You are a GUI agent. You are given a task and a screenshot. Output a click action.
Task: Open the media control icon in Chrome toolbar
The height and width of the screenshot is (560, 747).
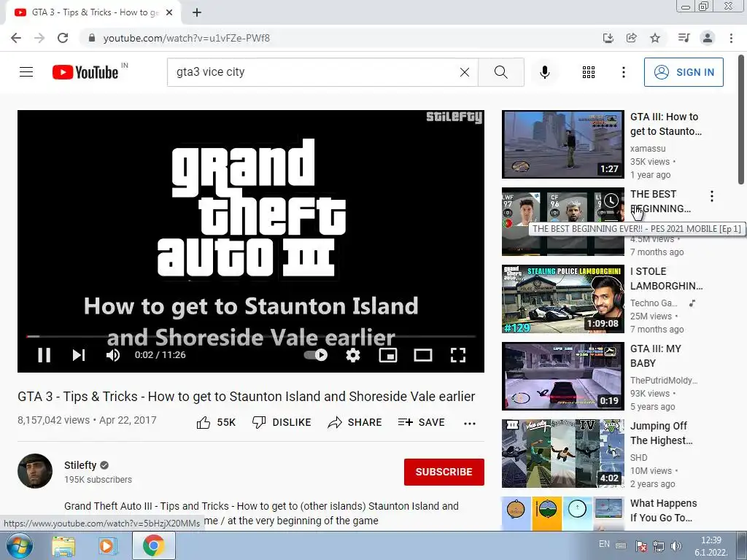pyautogui.click(x=684, y=38)
